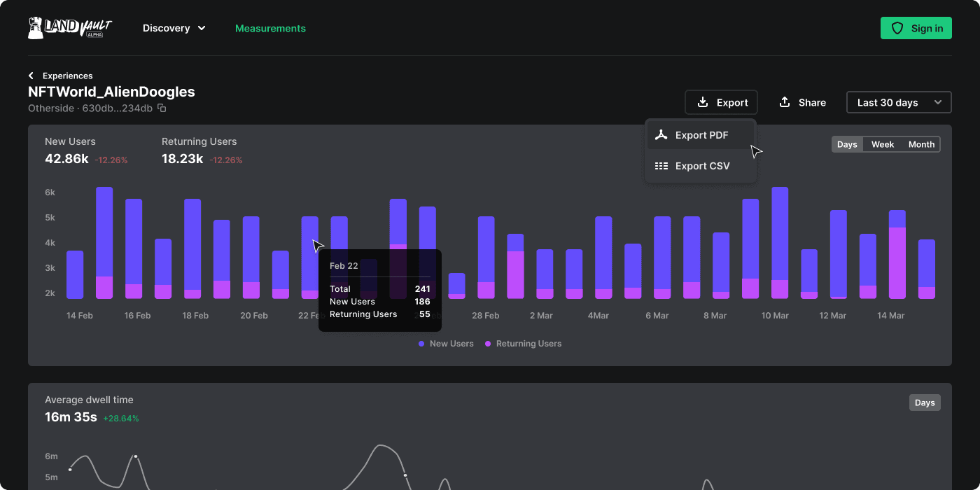Click the bar above 6 Mar
Image resolution: width=980 pixels, height=490 pixels.
point(662,258)
